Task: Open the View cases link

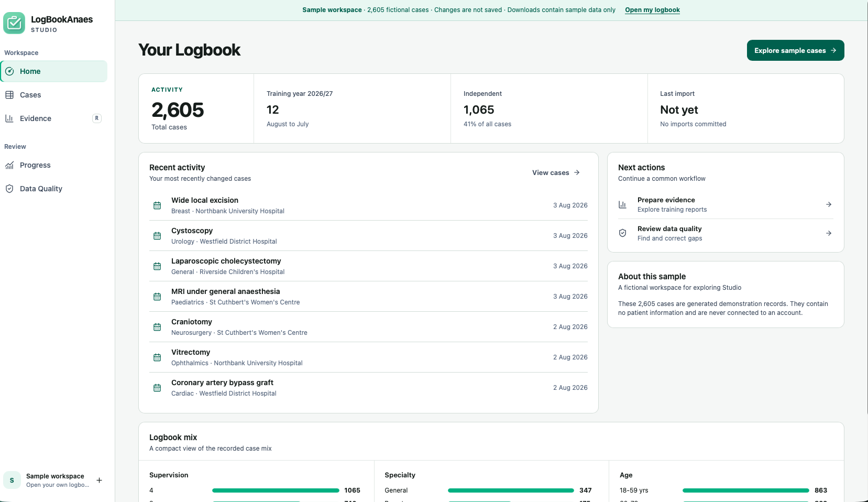Action: (556, 172)
